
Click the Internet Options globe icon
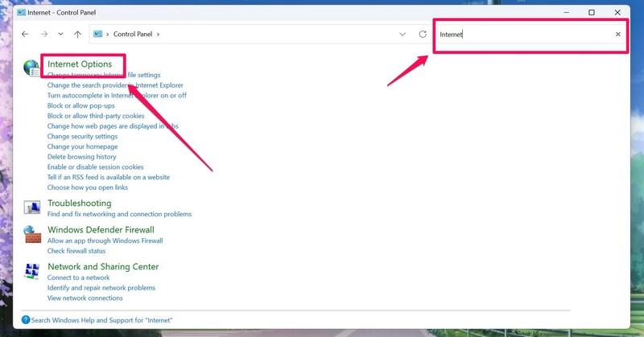[x=31, y=68]
